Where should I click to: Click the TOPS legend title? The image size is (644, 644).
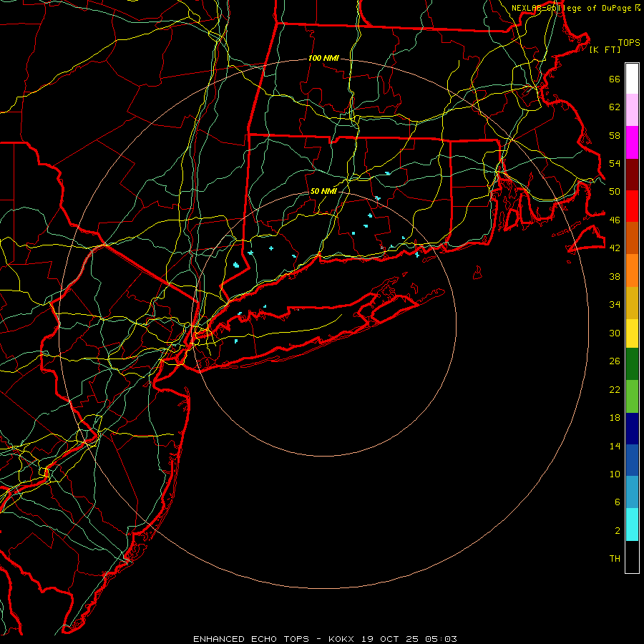coord(629,42)
